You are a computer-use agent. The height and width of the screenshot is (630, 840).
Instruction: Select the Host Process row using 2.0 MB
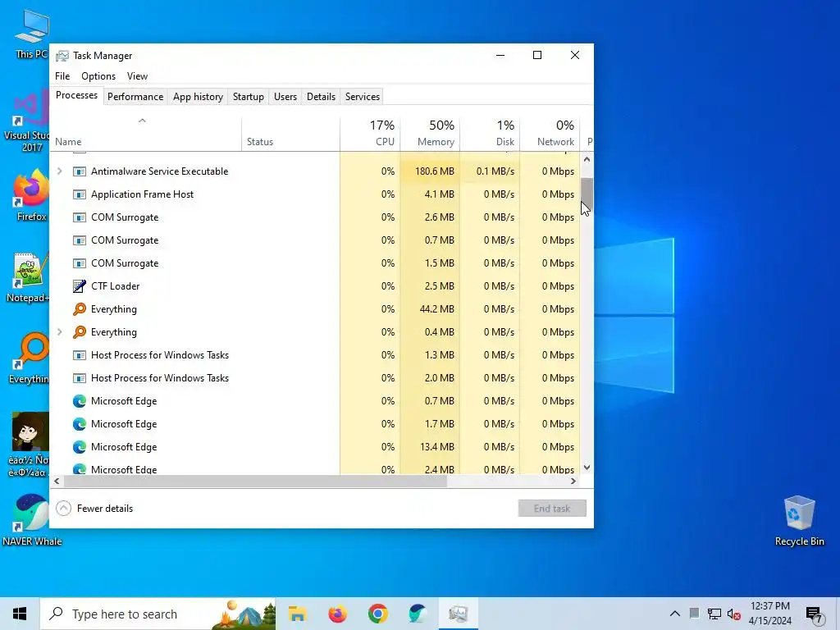coord(315,378)
